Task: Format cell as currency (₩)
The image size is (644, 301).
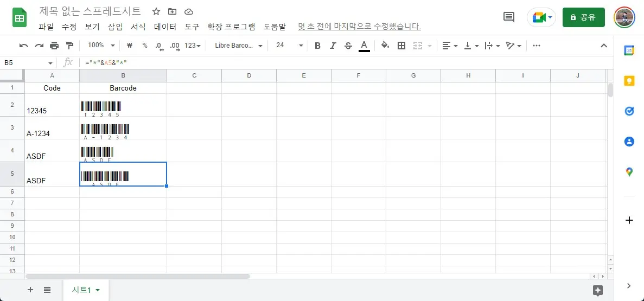Action: (x=130, y=46)
